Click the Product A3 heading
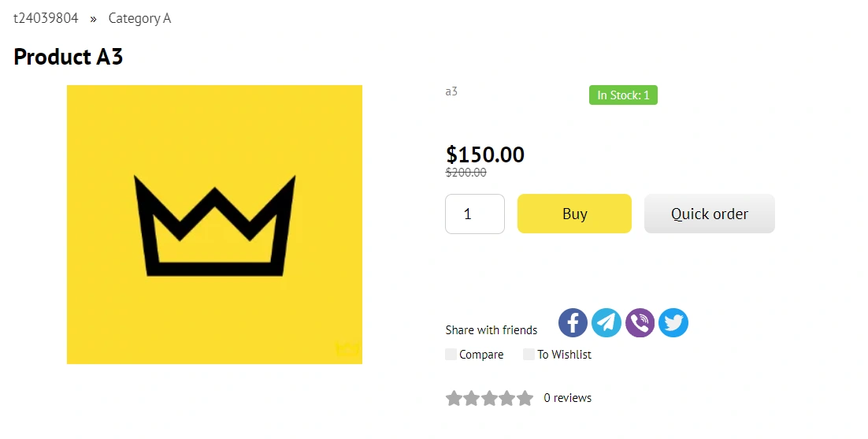868x439 pixels. click(69, 57)
